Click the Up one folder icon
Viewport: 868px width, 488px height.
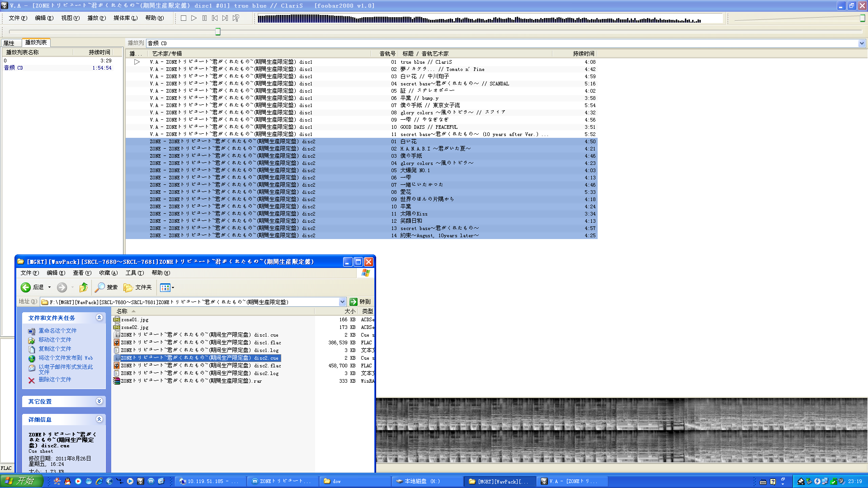coord(83,287)
